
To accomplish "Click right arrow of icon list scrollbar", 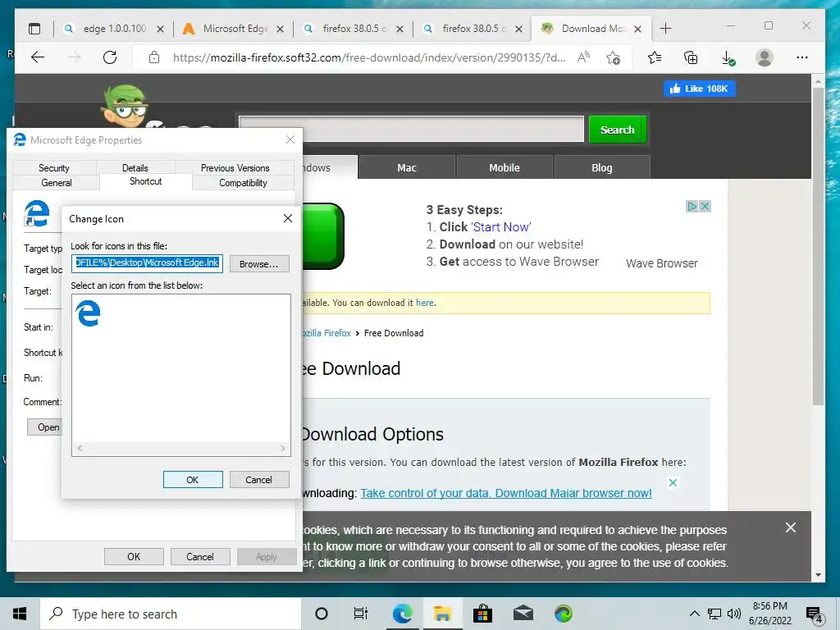I will tap(283, 448).
